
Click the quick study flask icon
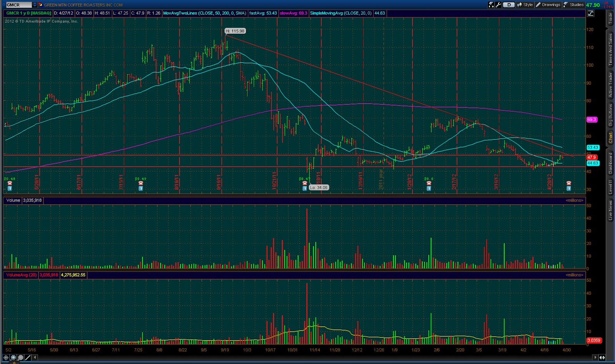491,5
